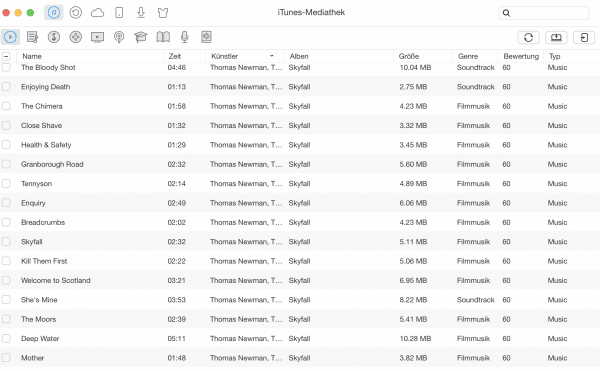The image size is (600, 371).
Task: Focus the search input field
Action: [x=544, y=13]
